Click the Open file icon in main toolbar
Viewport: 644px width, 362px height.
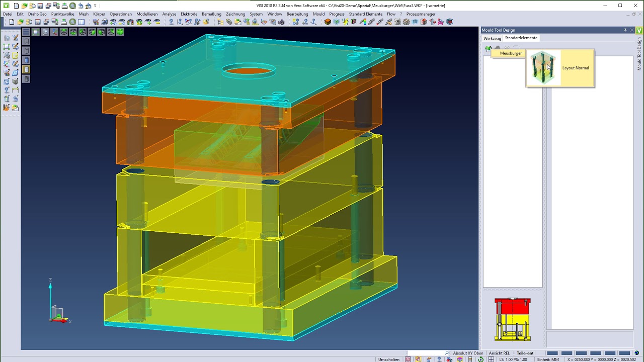pyautogui.click(x=20, y=22)
